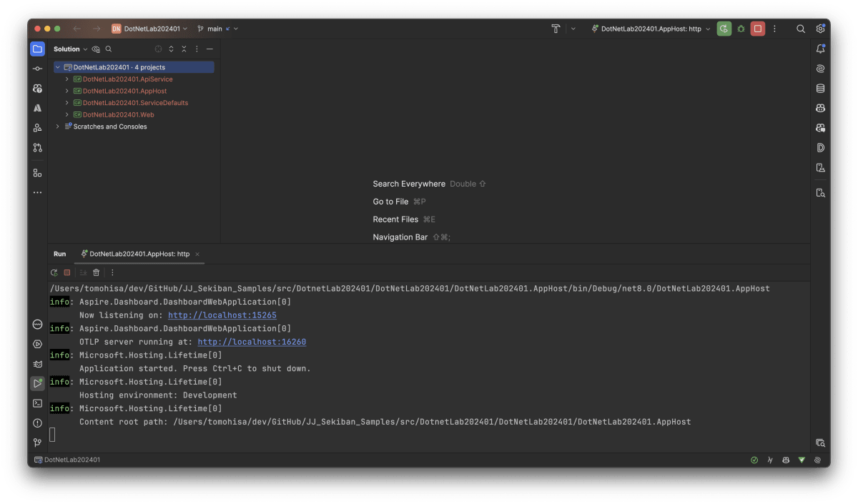The width and height of the screenshot is (858, 504).
Task: Open the device explorer icon at right sidebar bottom
Action: coord(820,443)
